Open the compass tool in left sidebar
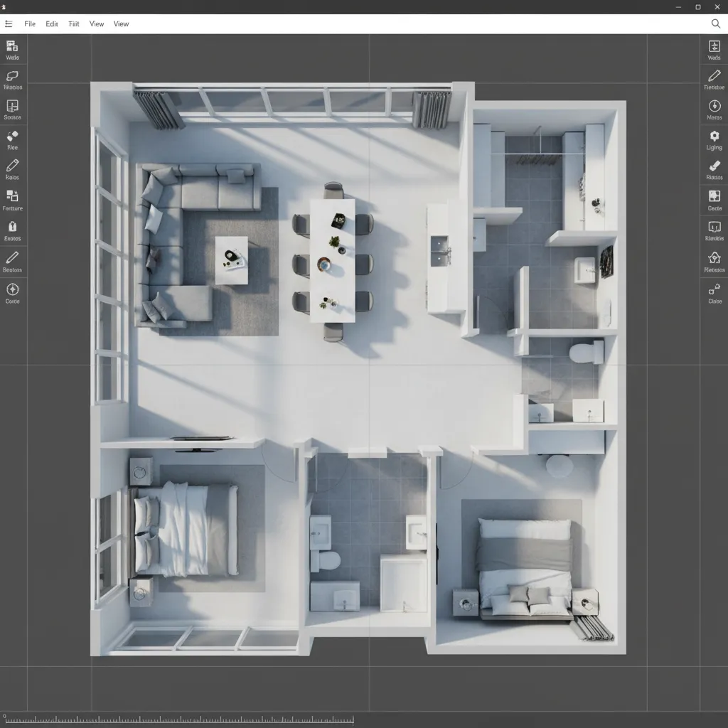This screenshot has height=728, width=728. 13,294
